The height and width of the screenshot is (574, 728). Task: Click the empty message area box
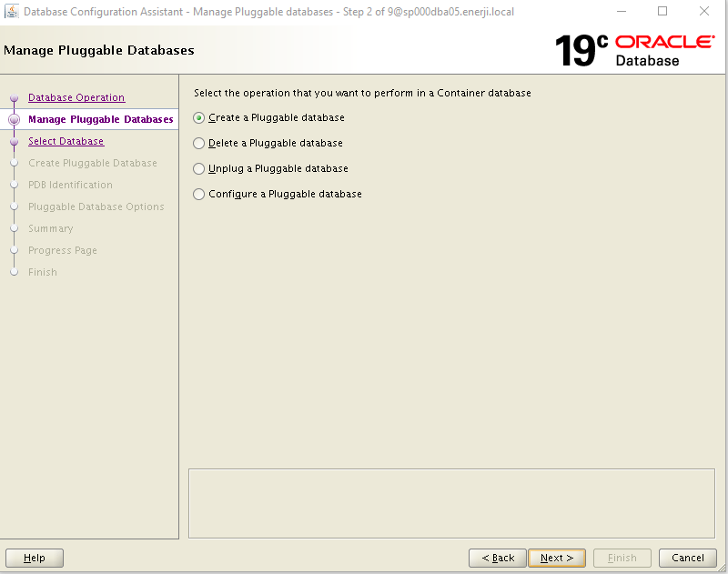(451, 503)
